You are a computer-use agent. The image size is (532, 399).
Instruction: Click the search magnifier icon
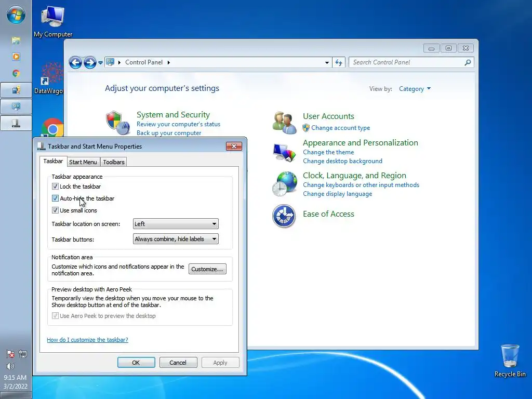pyautogui.click(x=468, y=62)
